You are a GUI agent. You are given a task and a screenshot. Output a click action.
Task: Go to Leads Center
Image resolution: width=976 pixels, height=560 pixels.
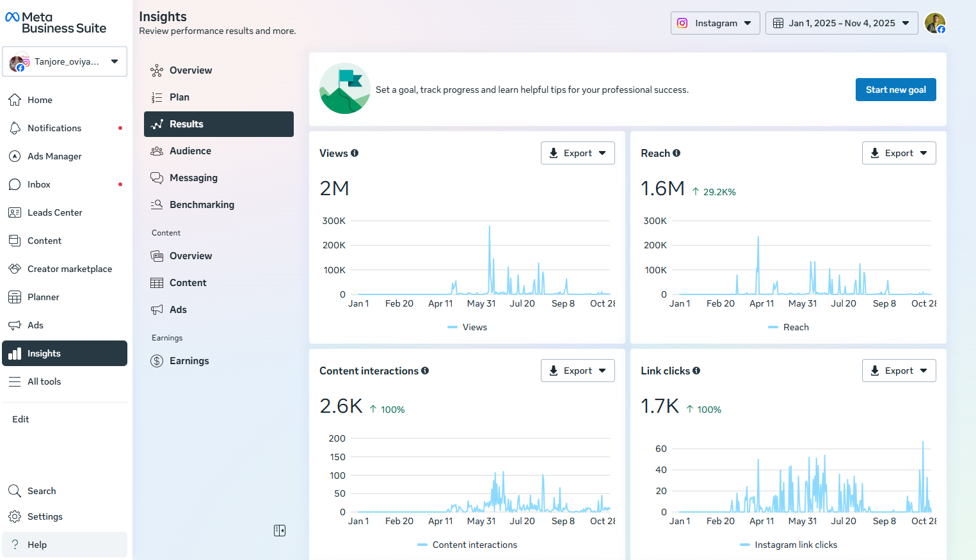[x=54, y=212]
